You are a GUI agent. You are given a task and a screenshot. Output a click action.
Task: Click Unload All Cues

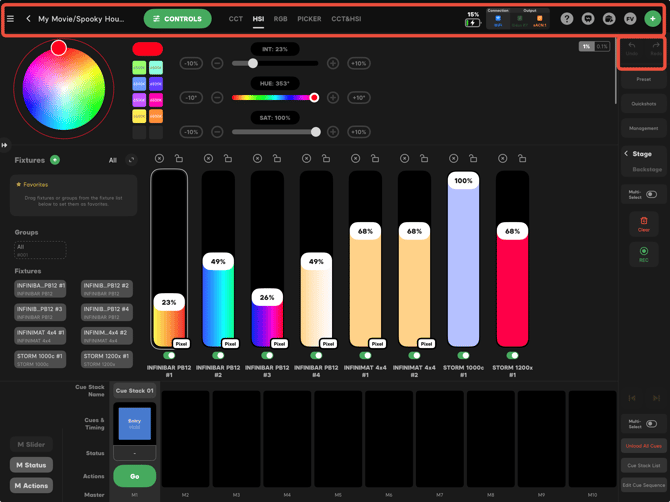click(x=644, y=446)
